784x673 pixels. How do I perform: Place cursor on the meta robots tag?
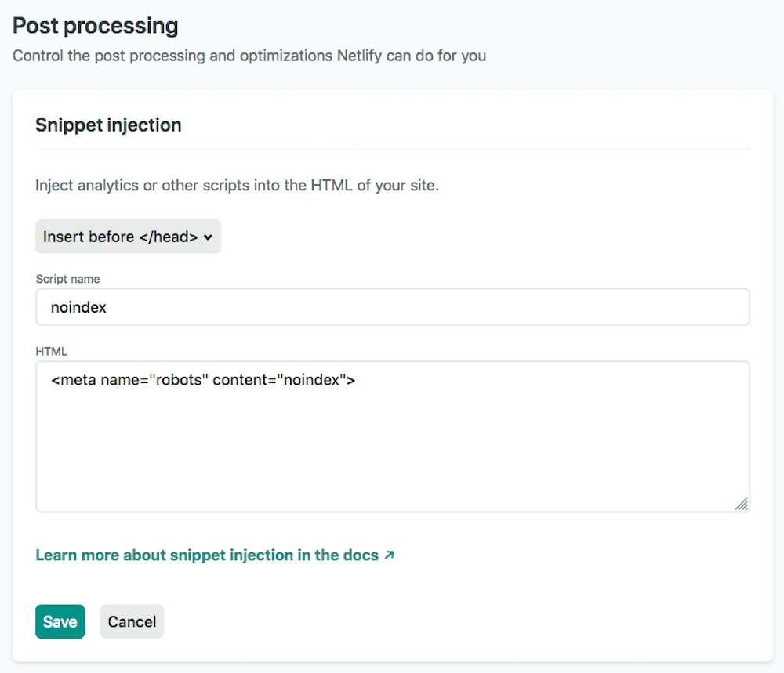tap(203, 380)
